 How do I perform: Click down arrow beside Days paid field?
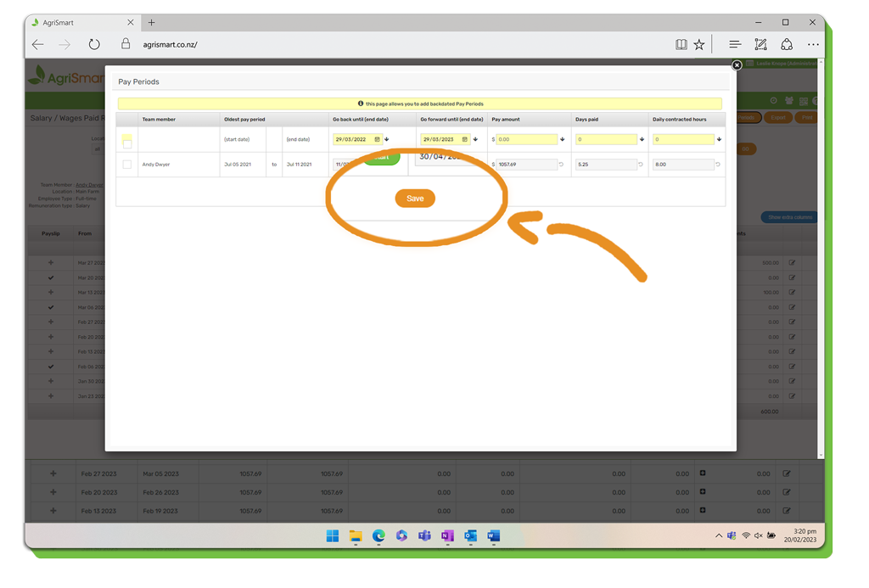click(642, 139)
